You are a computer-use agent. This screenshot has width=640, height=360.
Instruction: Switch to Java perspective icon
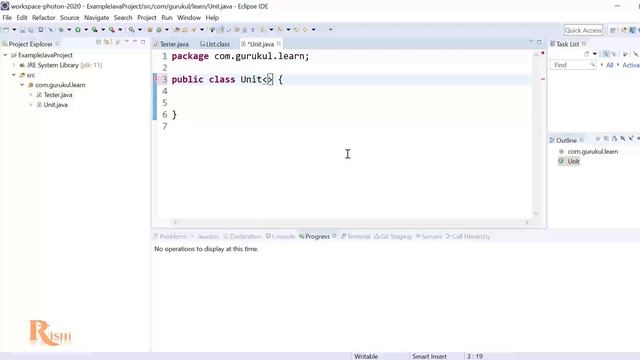pos(632,30)
